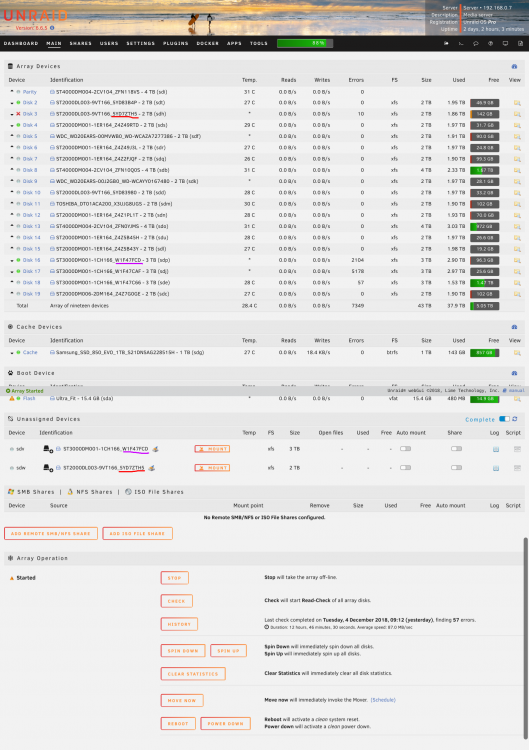529x750 pixels.
Task: Open the Dashboard menu
Action: click(21, 44)
